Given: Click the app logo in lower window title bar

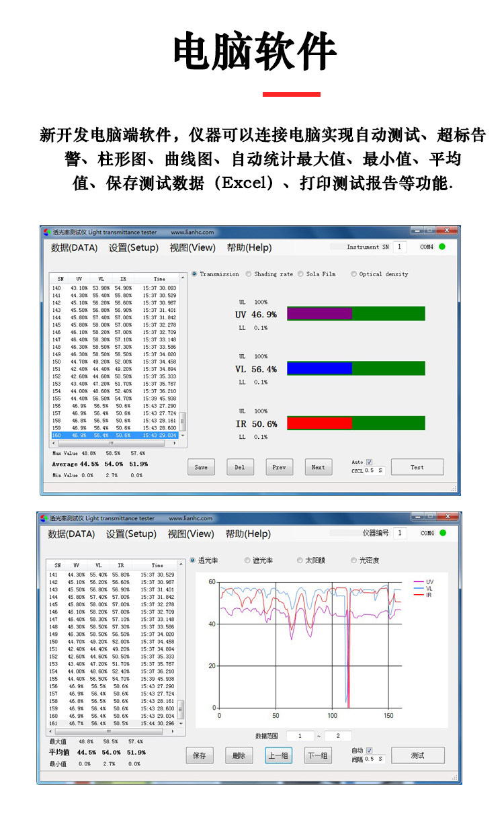Looking at the screenshot, I should [45, 518].
